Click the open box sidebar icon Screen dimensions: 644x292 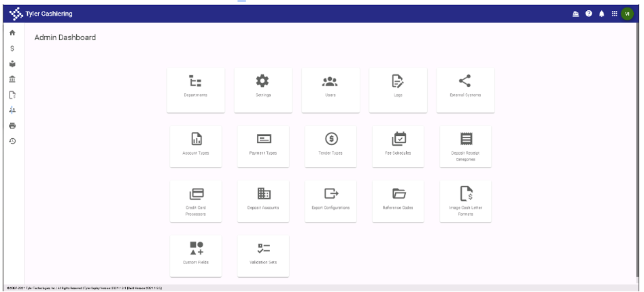12,64
